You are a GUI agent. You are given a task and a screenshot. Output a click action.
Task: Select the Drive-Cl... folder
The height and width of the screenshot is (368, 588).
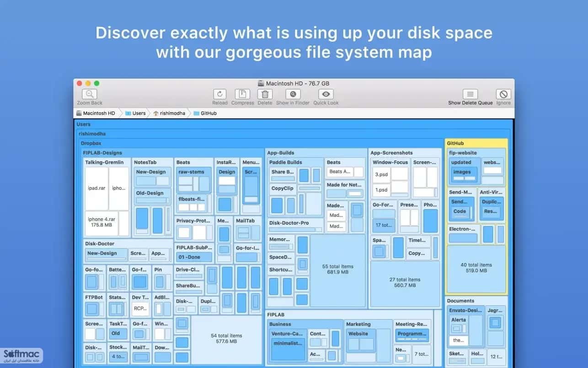tap(188, 270)
